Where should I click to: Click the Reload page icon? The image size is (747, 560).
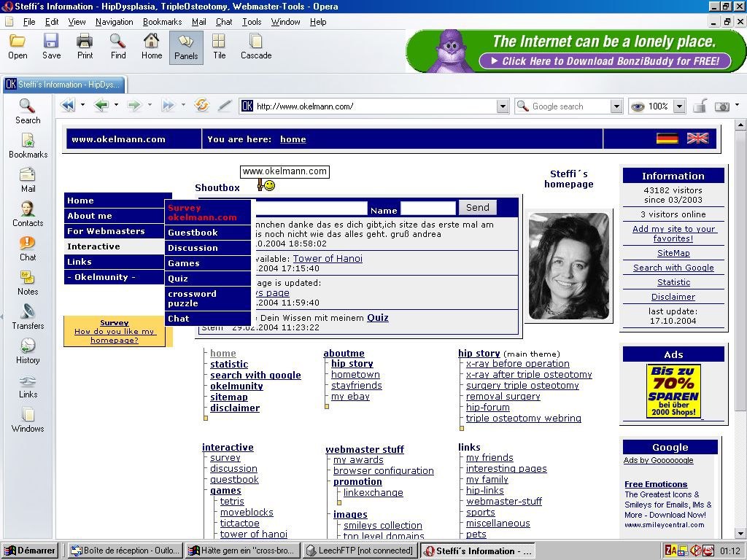pos(202,105)
